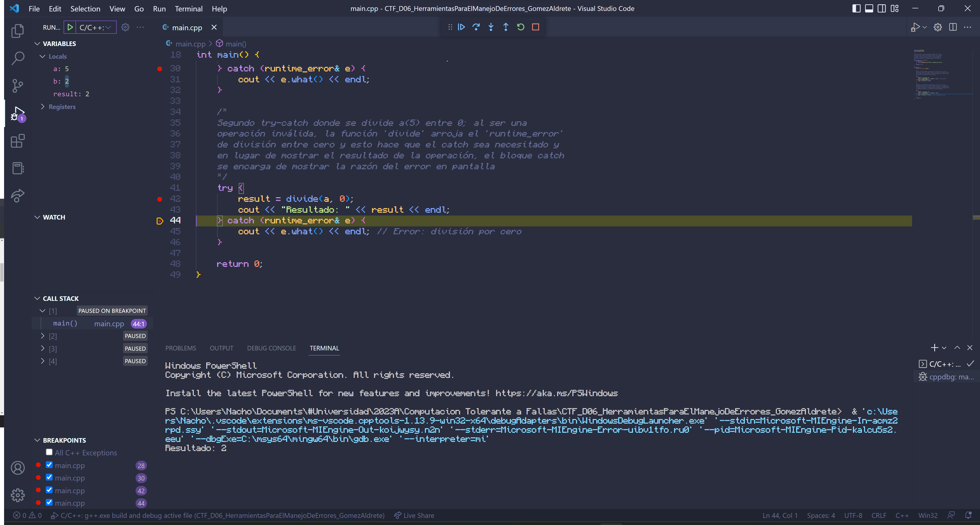Click the Step Over icon in debug toolbar
Image resolution: width=980 pixels, height=525 pixels.
click(476, 27)
